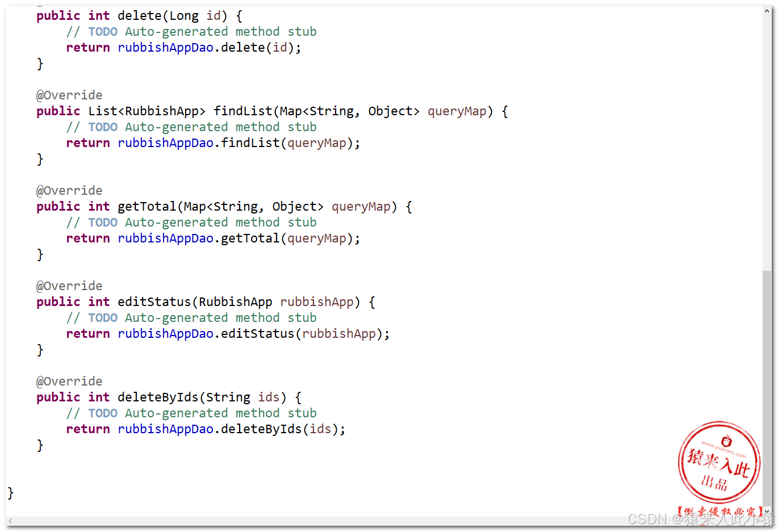Screen dimensions: 778x532
Task: Click 'deleteByIds(String ids)' signature
Action: coord(202,397)
